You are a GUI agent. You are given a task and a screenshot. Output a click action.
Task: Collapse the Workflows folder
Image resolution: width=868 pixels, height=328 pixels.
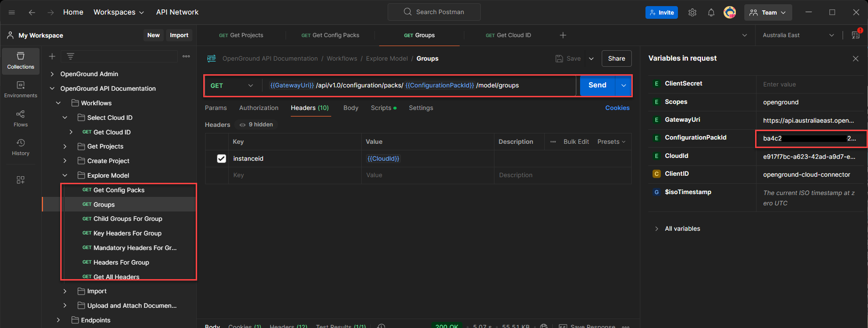coord(58,103)
